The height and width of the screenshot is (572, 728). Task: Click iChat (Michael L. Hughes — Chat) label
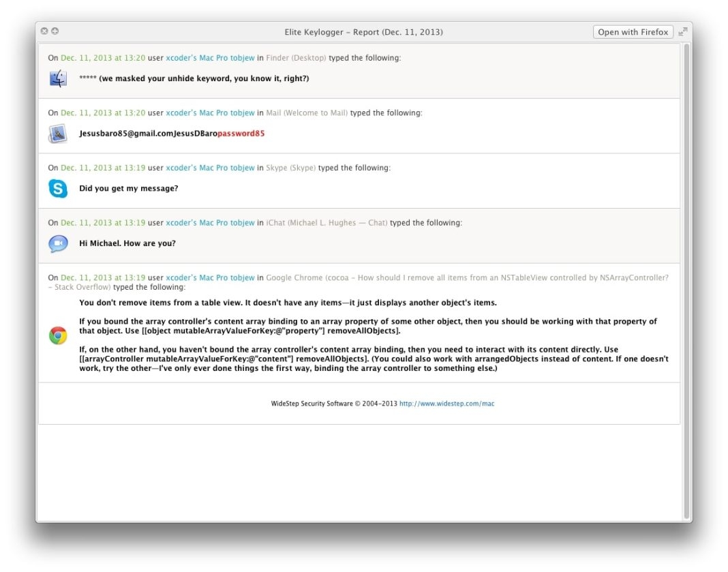[327, 223]
